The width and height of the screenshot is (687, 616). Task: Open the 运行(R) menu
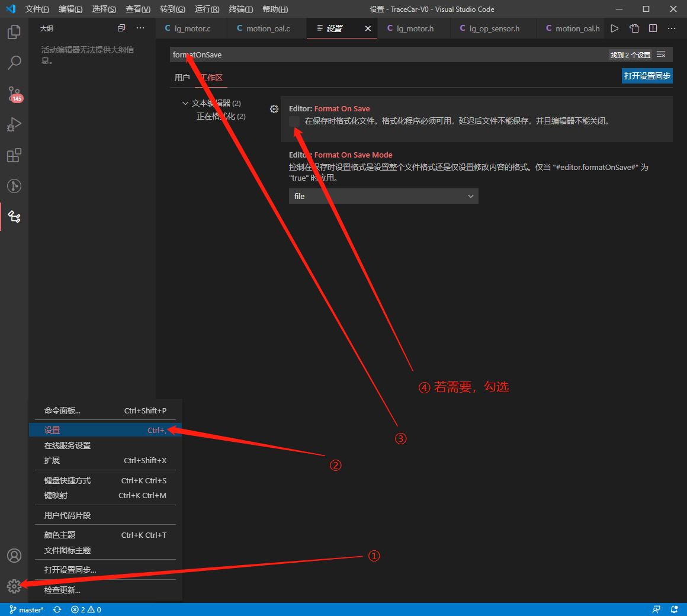coord(207,9)
